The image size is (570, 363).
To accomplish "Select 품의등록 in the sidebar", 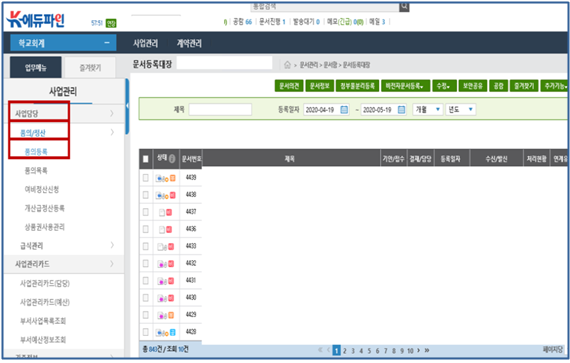I will 36,152.
